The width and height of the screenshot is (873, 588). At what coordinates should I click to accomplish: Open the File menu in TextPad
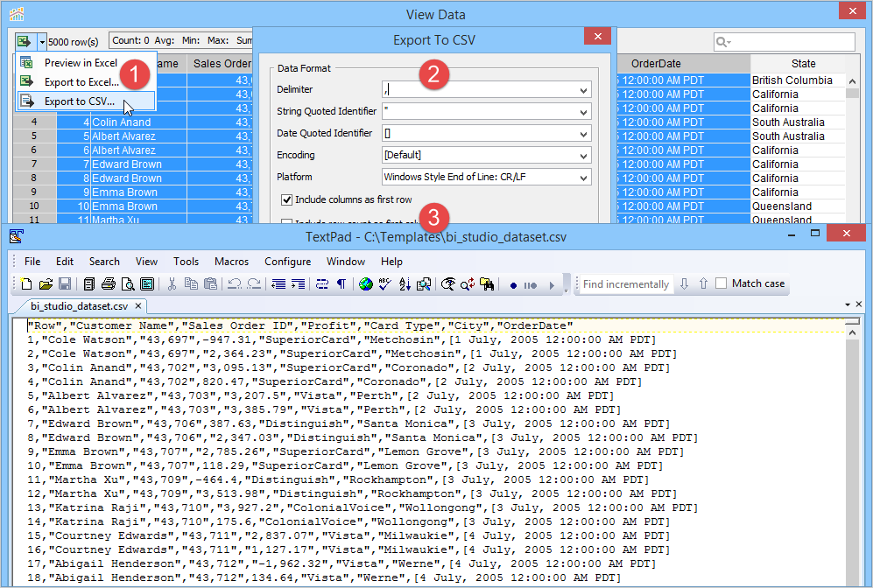point(32,262)
